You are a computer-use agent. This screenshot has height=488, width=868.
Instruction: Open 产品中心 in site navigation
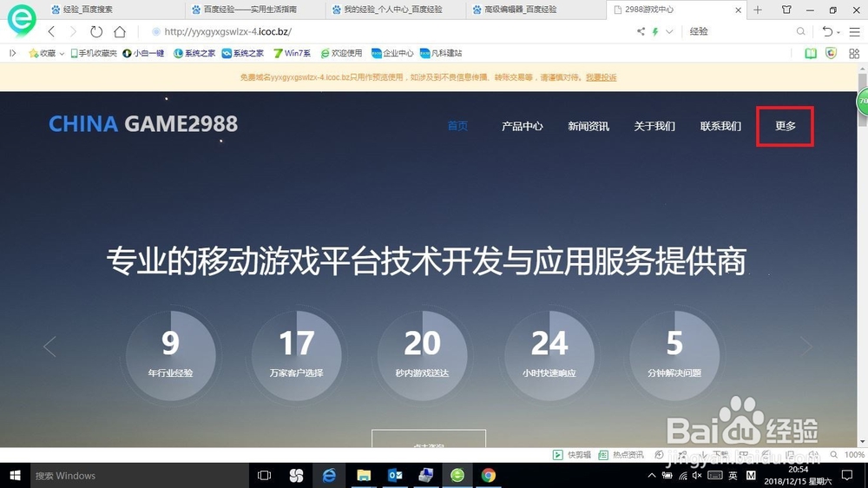point(522,126)
